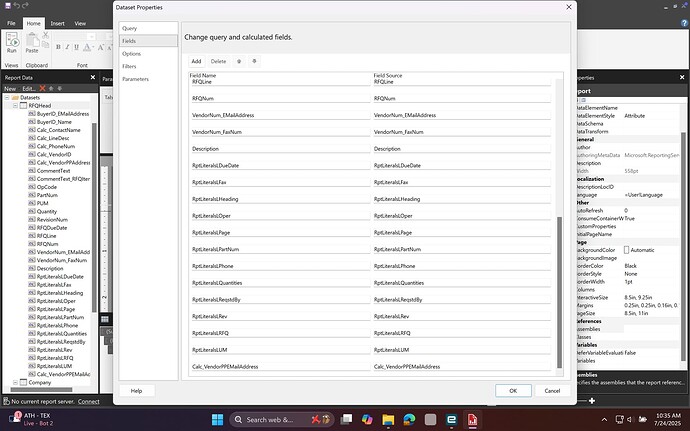Click the RptLiteralsLFax field name input
The height and width of the screenshot is (431, 690).
point(280,182)
